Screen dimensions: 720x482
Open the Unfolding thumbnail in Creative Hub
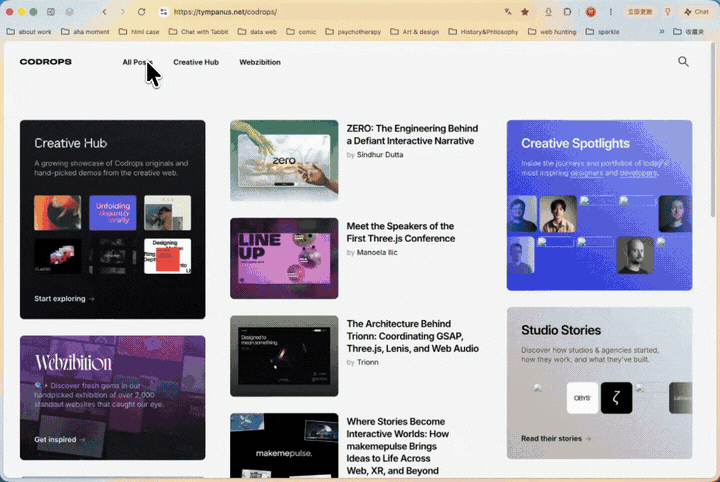tap(112, 213)
